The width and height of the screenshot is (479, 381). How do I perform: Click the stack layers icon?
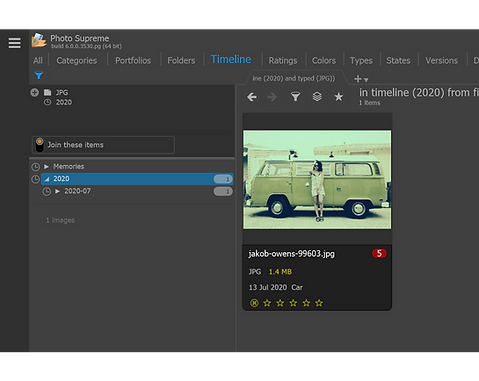point(317,97)
